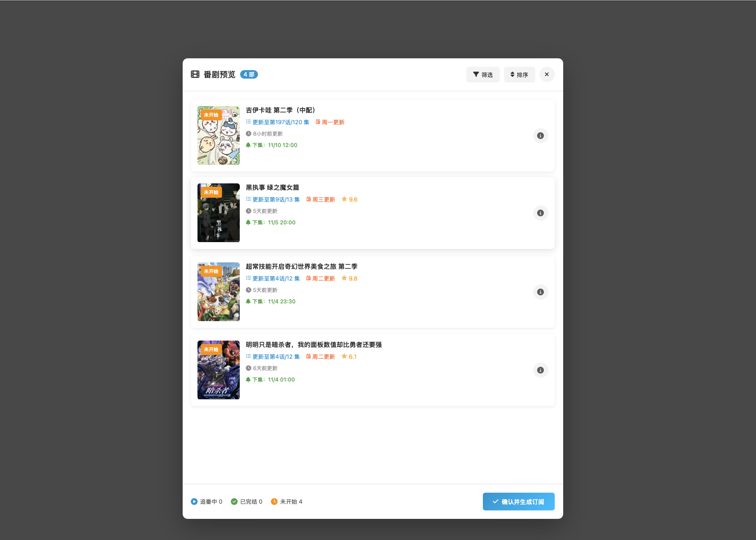Open info icon for 黑执事 绿之魔女篇

click(540, 213)
